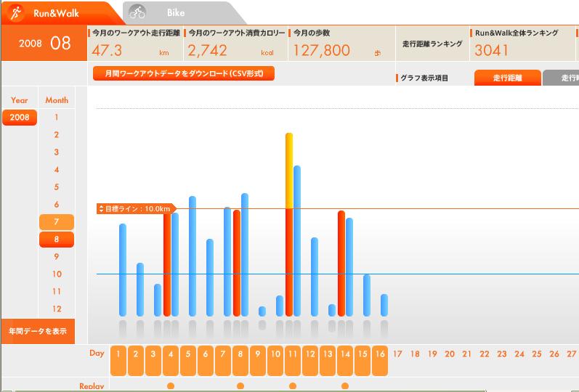Choose month 5
This screenshot has height=392, width=579.
point(57,187)
